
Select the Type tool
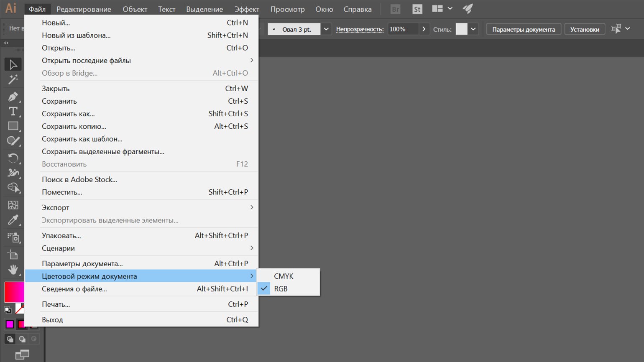[13, 112]
